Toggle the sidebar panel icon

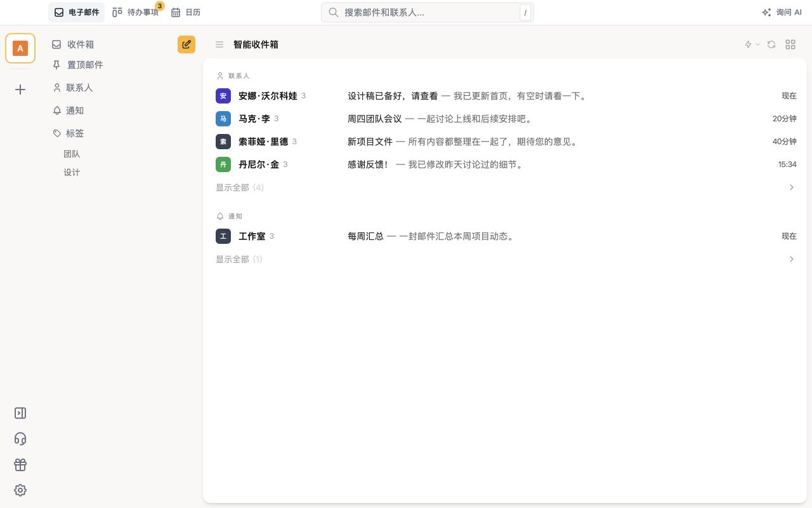click(x=20, y=413)
